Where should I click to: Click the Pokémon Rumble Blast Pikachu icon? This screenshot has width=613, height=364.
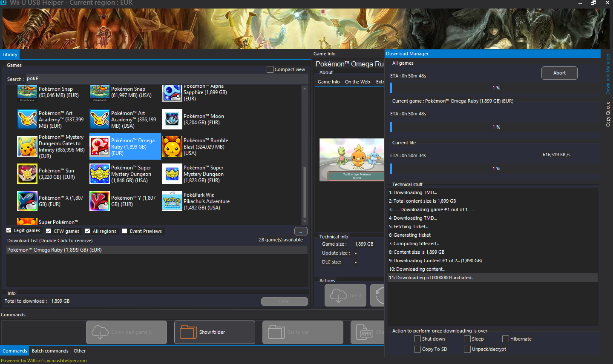(172, 147)
